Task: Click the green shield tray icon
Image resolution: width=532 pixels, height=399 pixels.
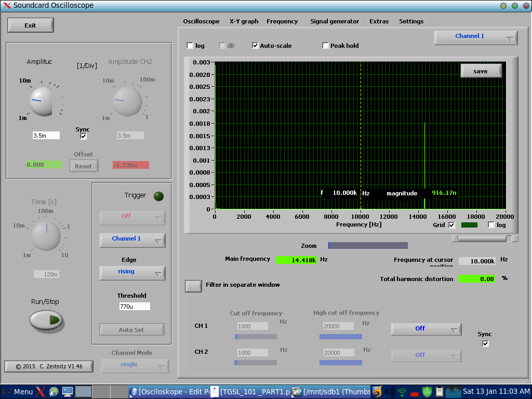Action: (427, 392)
